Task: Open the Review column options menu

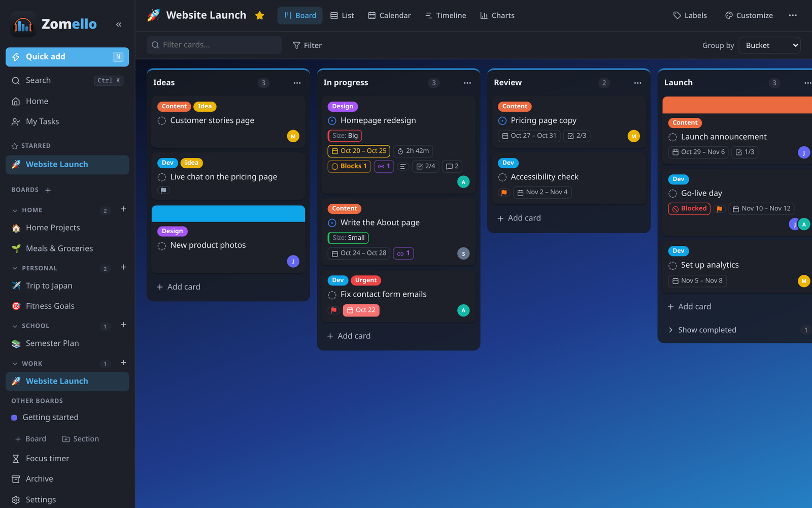Action: [637, 83]
